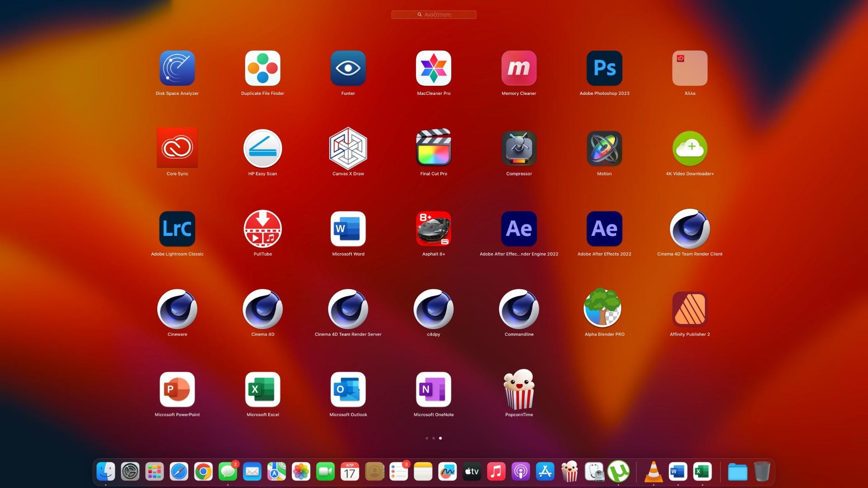Image resolution: width=868 pixels, height=488 pixels.
Task: Open the Trash in the Dock
Action: tap(762, 472)
